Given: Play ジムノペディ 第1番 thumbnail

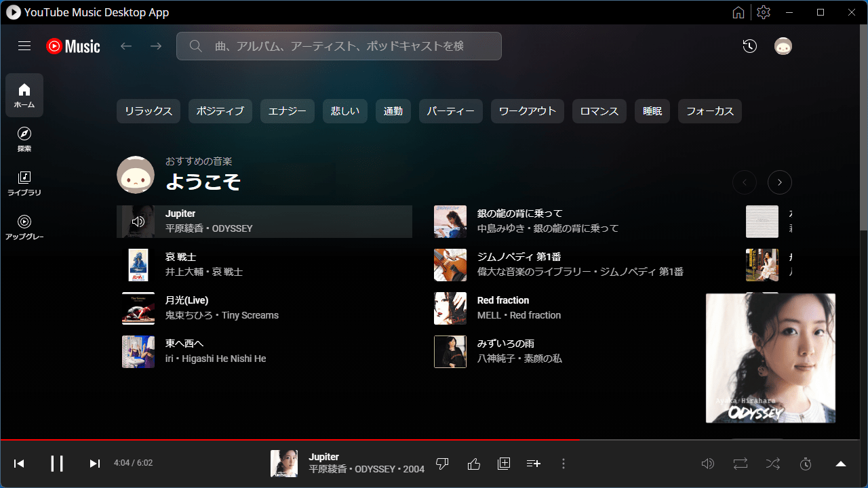Looking at the screenshot, I should tap(450, 265).
